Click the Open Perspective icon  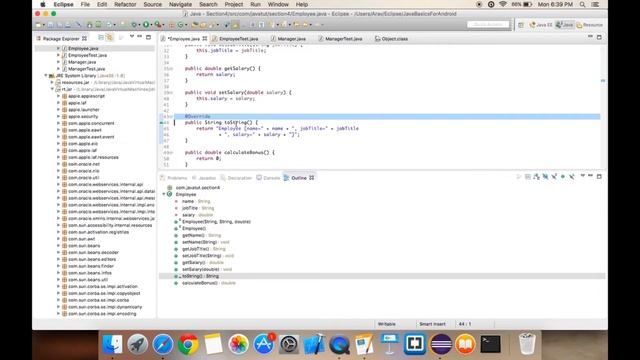click(521, 25)
